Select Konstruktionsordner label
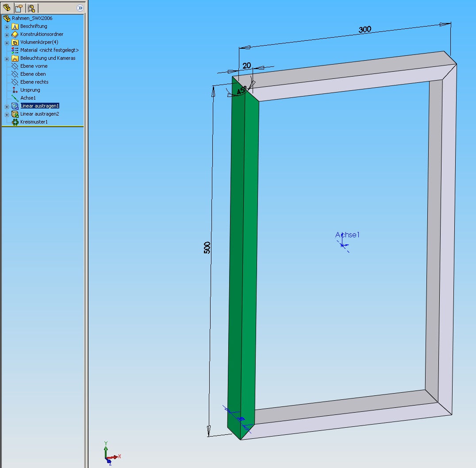Image resolution: width=476 pixels, height=468 pixels. (42, 34)
